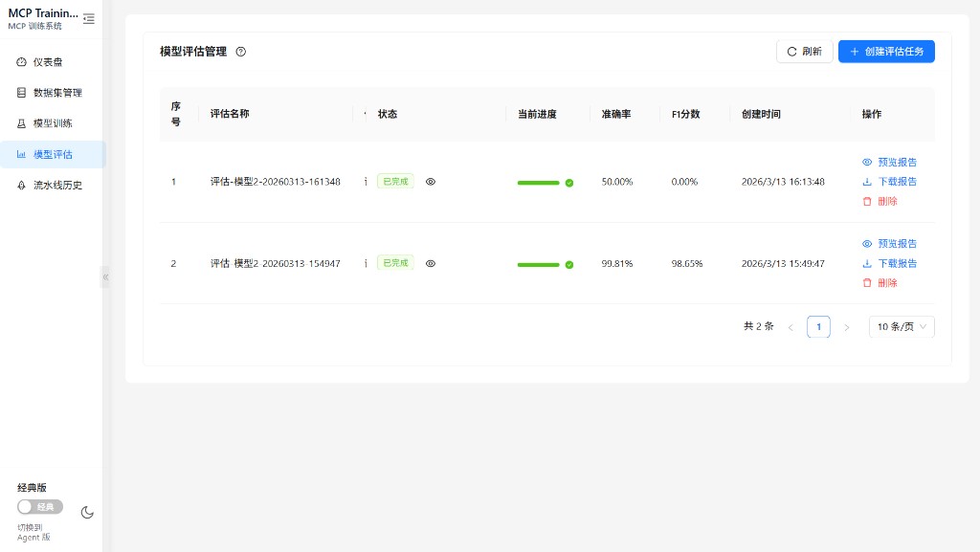
Task: Click evaluation name 评估-模型2-20260313-154947
Action: point(276,263)
